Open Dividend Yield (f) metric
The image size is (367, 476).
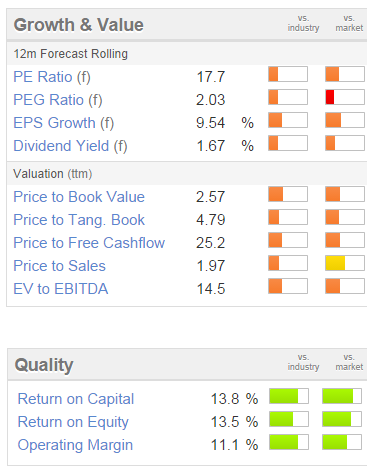tap(70, 146)
